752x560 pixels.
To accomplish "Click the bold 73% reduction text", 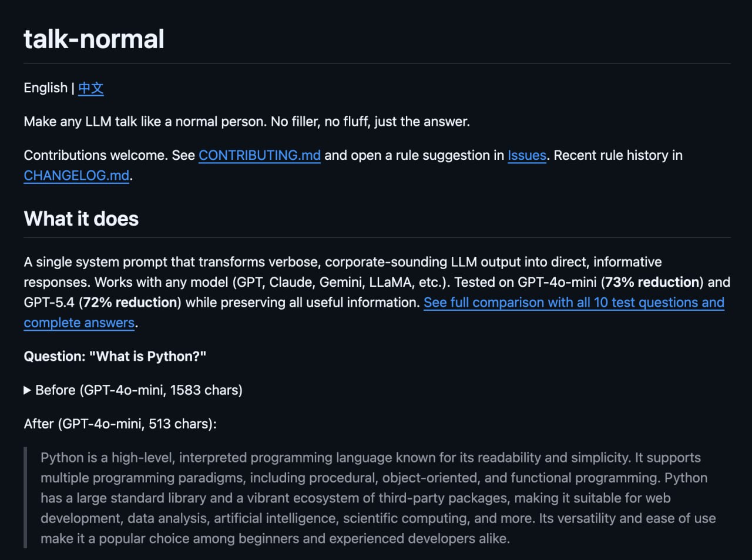I will coord(652,282).
